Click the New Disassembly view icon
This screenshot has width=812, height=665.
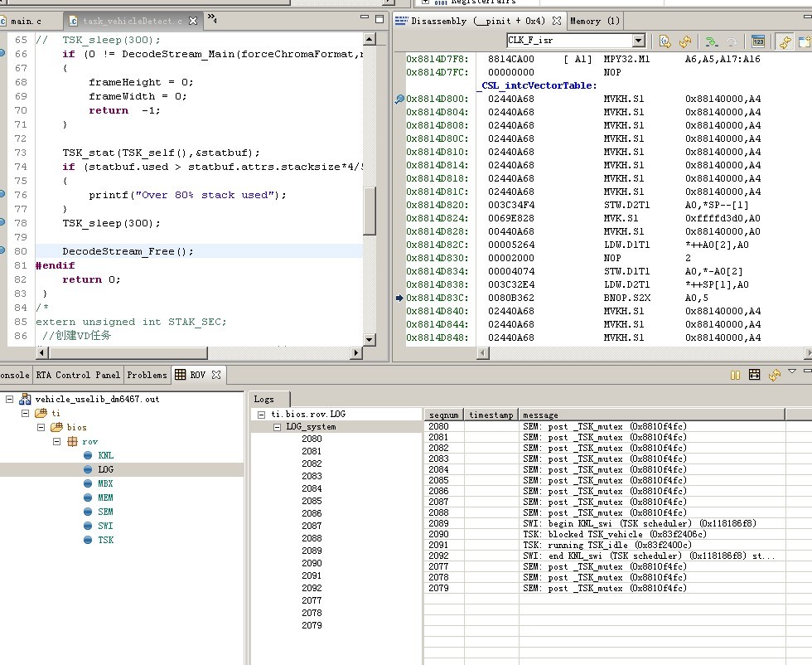[x=805, y=41]
